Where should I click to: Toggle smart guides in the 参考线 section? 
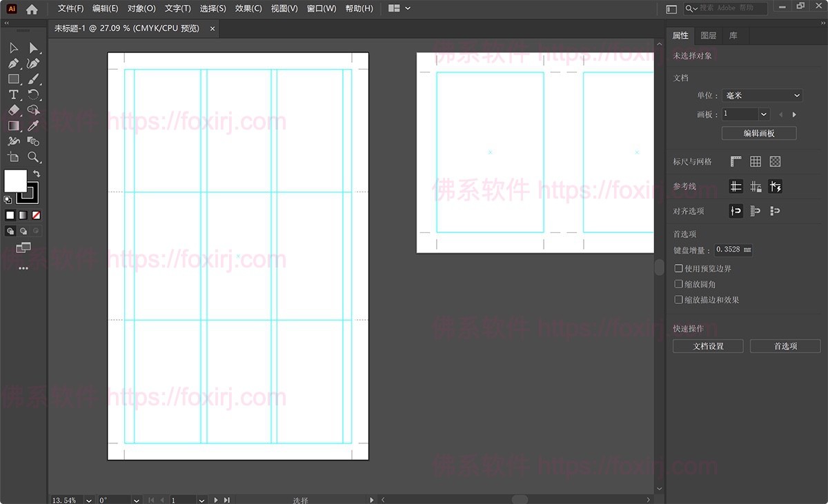coord(775,186)
